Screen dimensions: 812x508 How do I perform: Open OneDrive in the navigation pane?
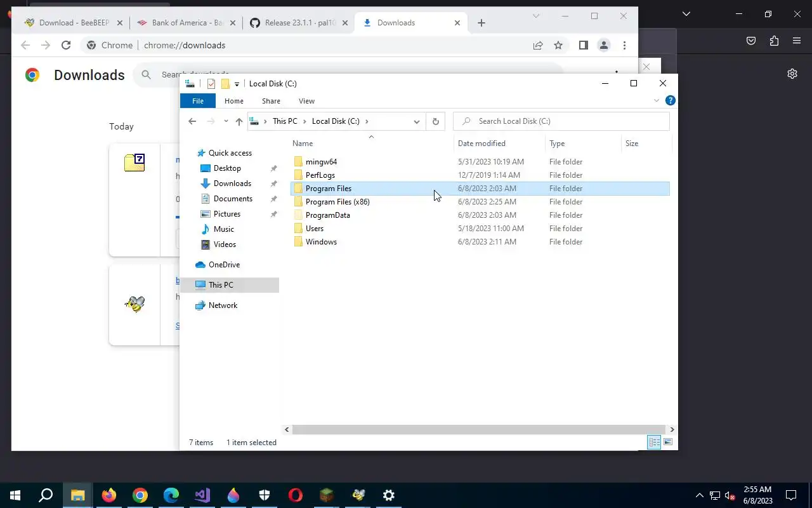click(224, 265)
